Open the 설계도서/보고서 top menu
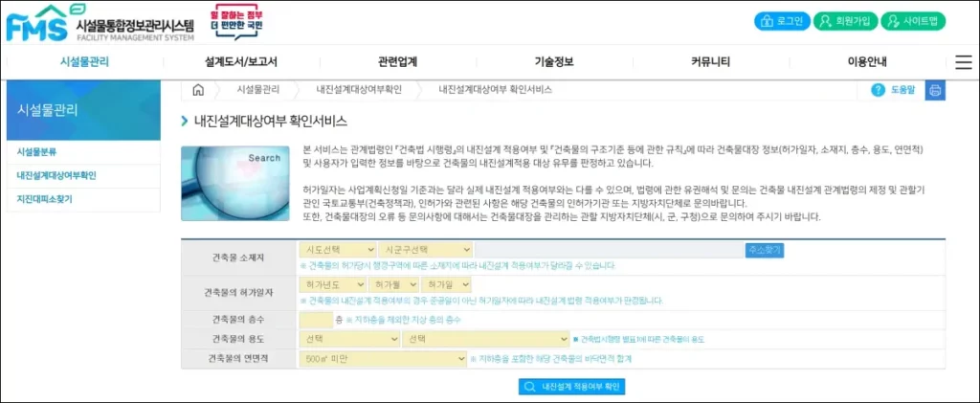The width and height of the screenshot is (980, 403). tap(240, 62)
